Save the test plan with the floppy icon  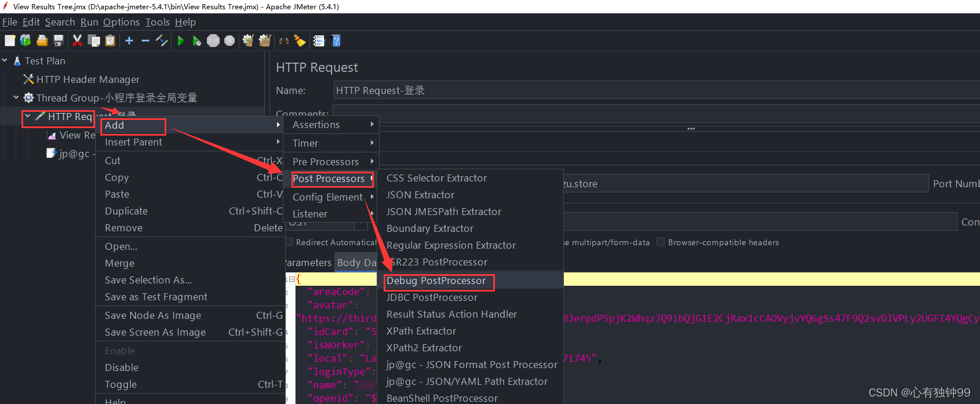pyautogui.click(x=59, y=41)
